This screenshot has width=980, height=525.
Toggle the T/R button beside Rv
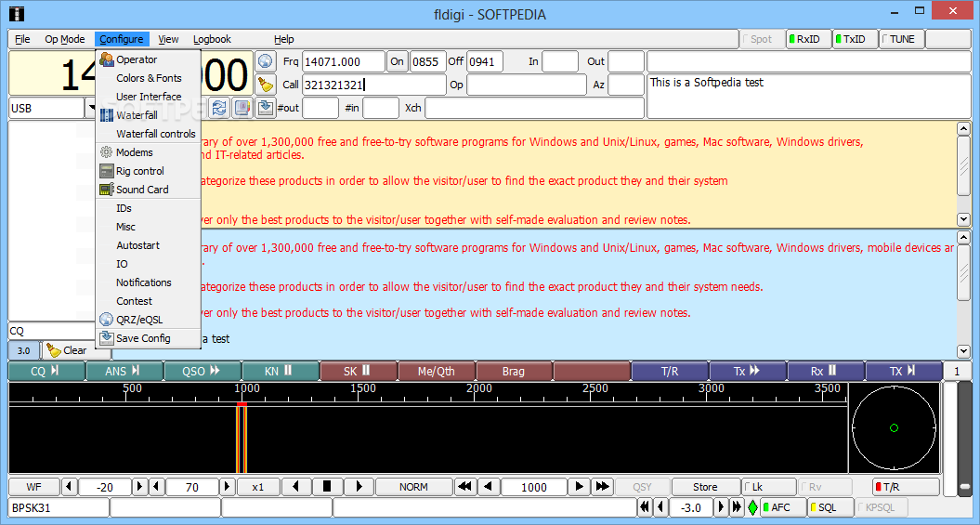point(906,487)
